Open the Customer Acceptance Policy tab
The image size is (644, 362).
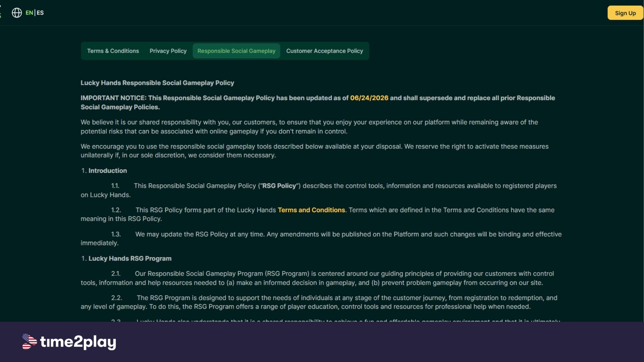pyautogui.click(x=325, y=51)
